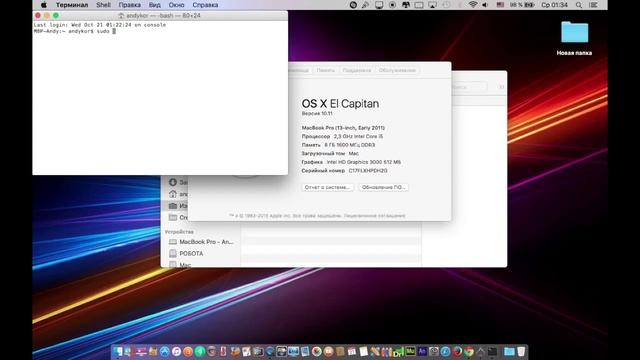Open the Apple menu

point(44,5)
